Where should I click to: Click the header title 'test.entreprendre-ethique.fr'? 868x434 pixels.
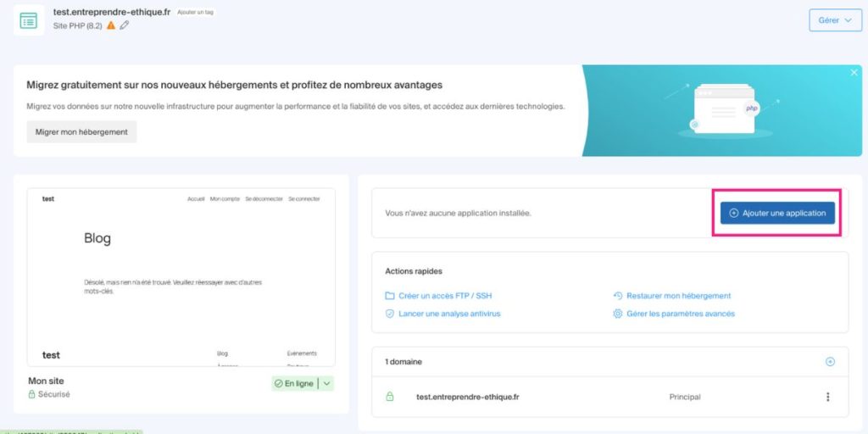point(112,12)
